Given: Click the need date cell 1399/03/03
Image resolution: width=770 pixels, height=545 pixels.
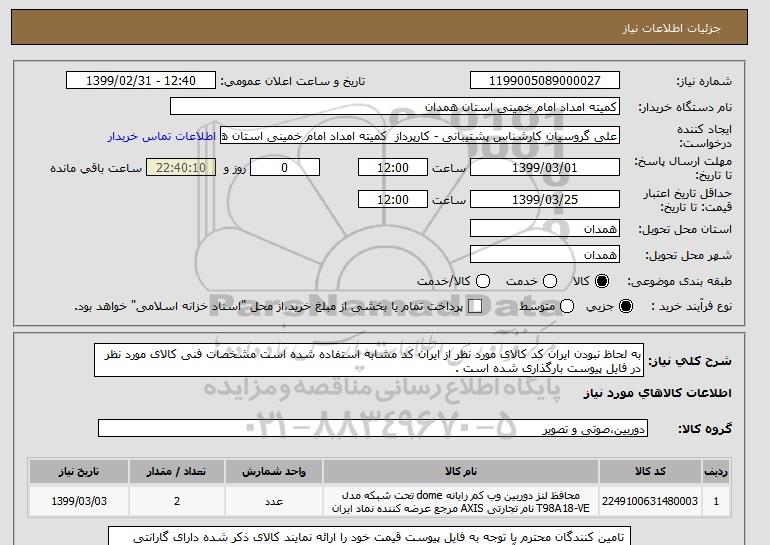Looking at the screenshot, I should pos(79,501).
